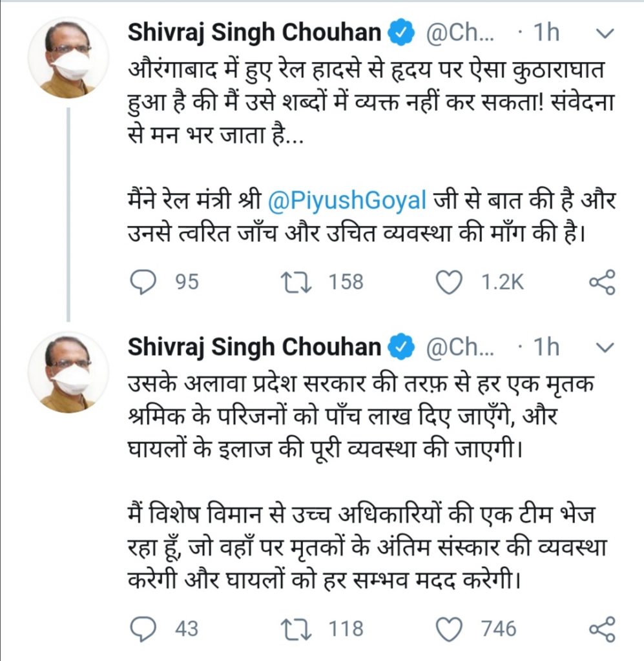Viewport: 644px width, 661px height.
Task: Share the first tweet about Aurangabad accident
Action: (x=602, y=282)
